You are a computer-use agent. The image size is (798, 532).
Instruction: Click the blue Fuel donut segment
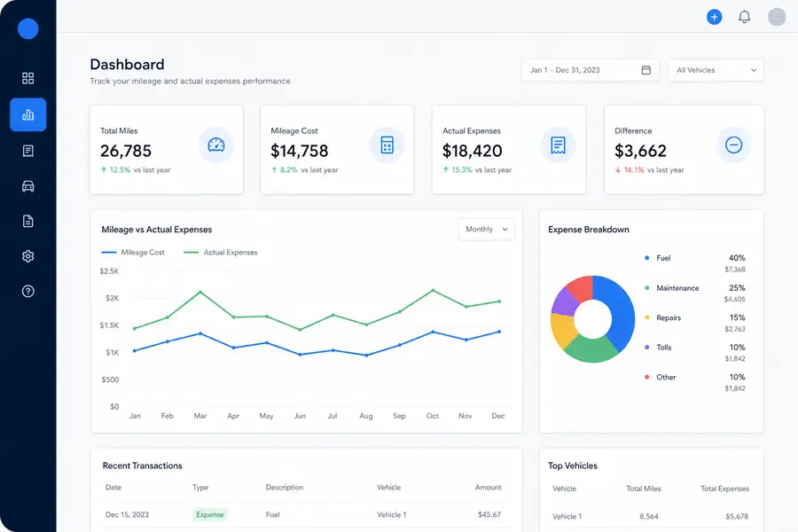(x=620, y=313)
